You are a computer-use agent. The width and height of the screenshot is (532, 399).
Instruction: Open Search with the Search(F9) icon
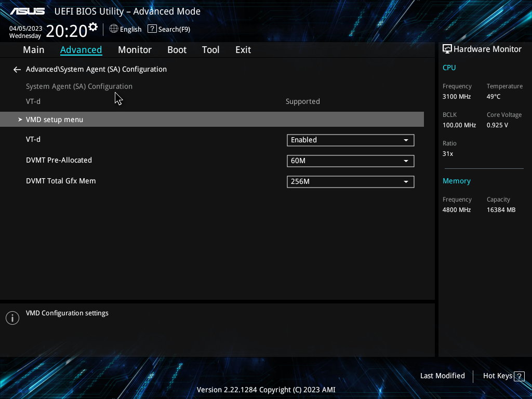[152, 29]
